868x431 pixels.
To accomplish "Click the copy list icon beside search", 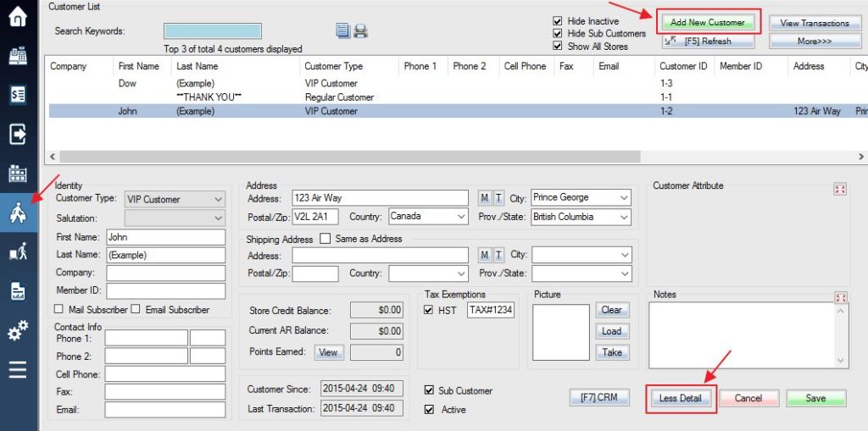I will (343, 31).
